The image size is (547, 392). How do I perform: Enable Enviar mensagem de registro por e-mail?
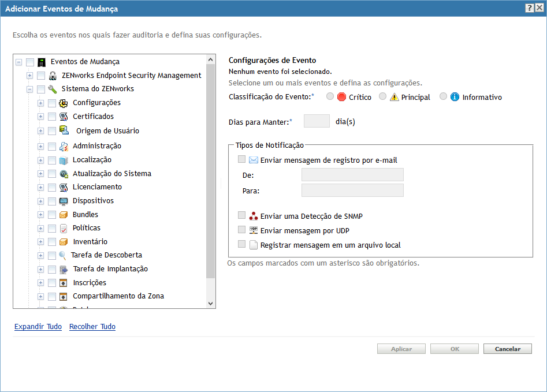(241, 159)
